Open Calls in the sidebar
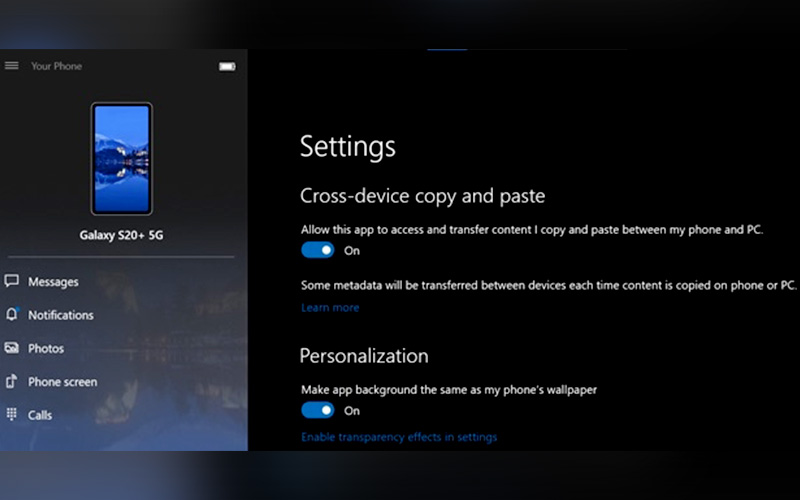The image size is (800, 500). coord(40,415)
